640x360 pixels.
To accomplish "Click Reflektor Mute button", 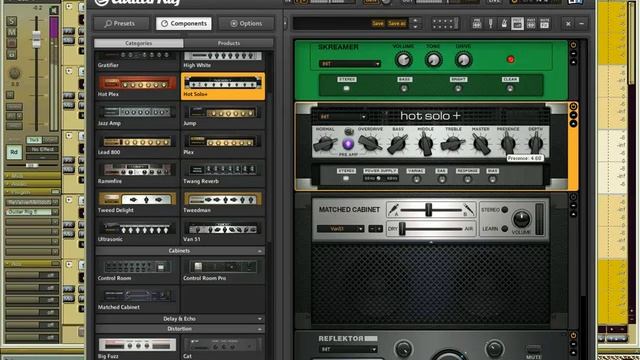I will 533,349.
